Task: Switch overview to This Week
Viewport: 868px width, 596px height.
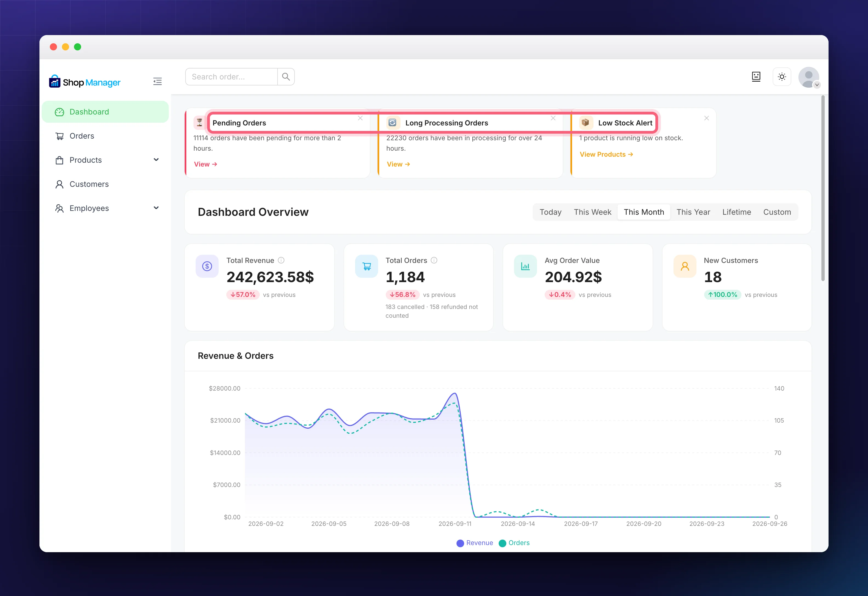Action: [x=592, y=212]
